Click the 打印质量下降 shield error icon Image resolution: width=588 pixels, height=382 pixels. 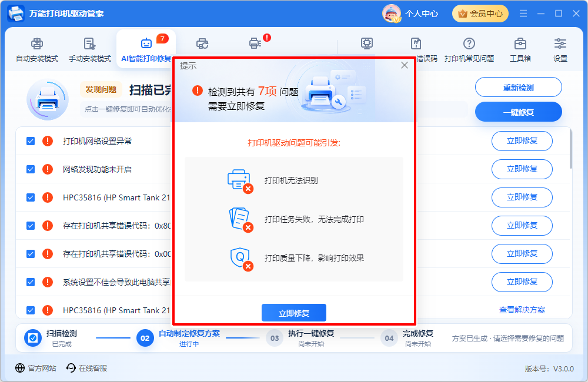pos(242,259)
